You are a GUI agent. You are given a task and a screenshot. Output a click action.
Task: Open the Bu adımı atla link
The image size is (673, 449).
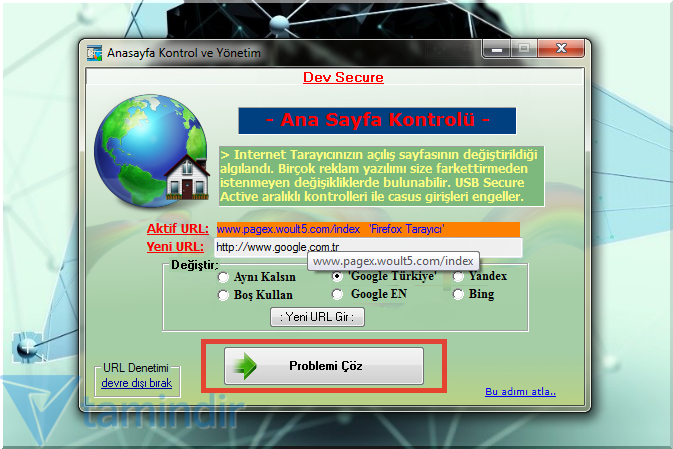pos(520,391)
